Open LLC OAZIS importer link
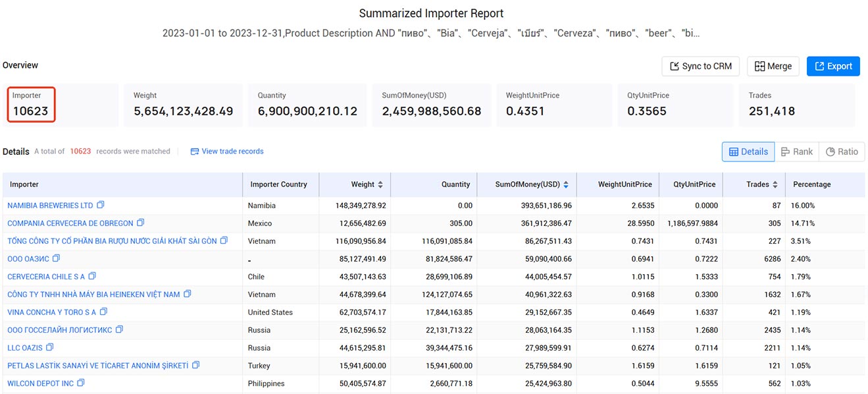The width and height of the screenshot is (868, 394). pos(25,348)
